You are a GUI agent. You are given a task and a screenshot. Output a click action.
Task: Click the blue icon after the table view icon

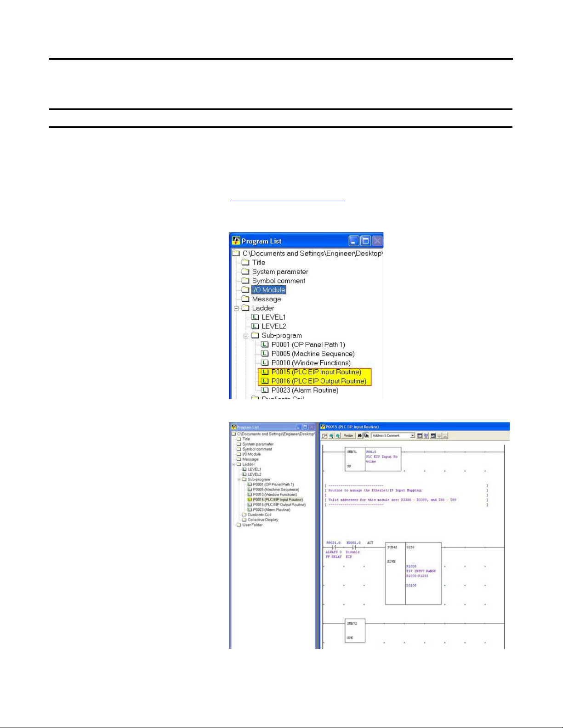(426, 435)
